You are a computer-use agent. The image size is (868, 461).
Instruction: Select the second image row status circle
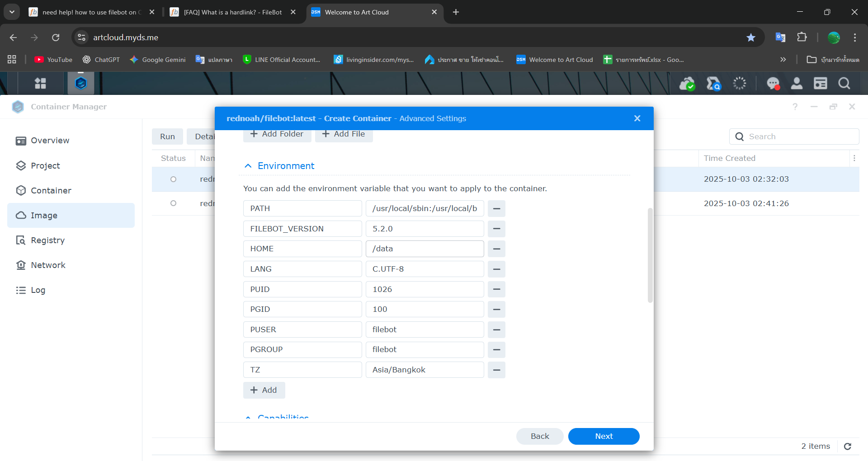click(173, 203)
